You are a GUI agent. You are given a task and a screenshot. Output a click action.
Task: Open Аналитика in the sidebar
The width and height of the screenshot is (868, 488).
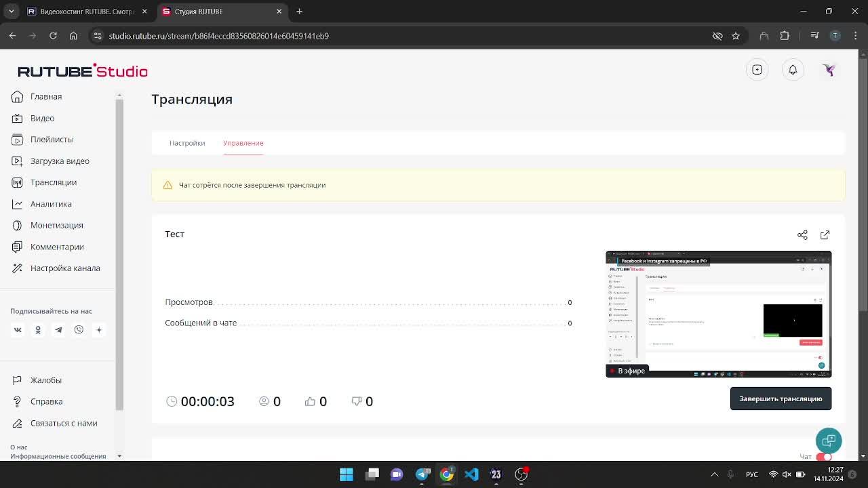pyautogui.click(x=41, y=204)
